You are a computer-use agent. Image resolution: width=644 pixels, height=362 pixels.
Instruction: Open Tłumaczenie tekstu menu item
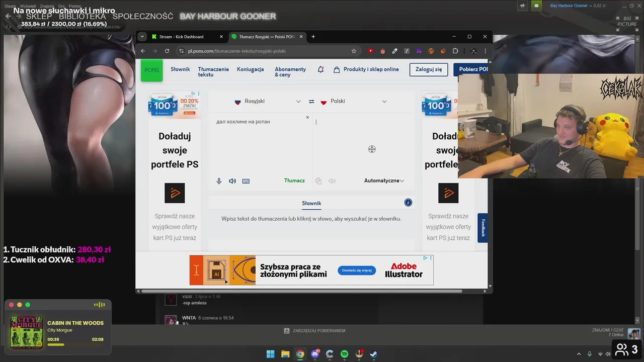tap(213, 72)
